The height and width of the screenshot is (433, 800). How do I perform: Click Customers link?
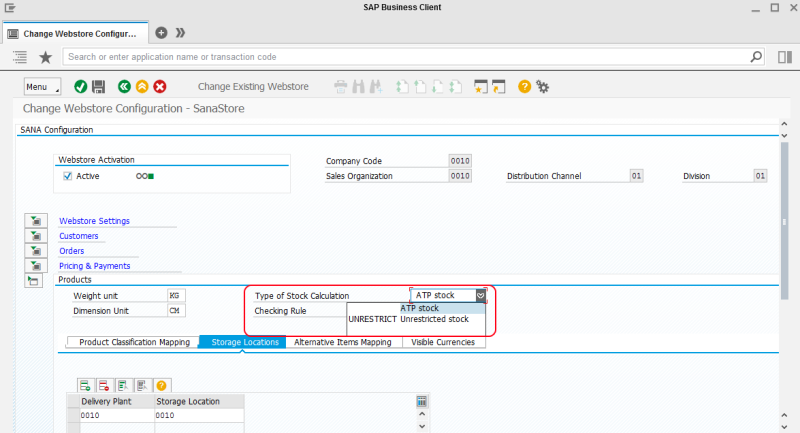[79, 236]
